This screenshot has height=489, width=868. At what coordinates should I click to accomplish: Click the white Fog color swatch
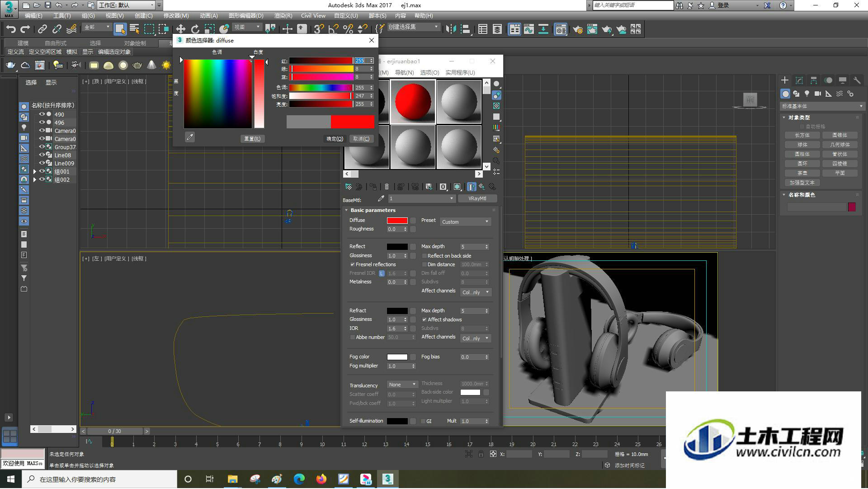[x=397, y=357]
